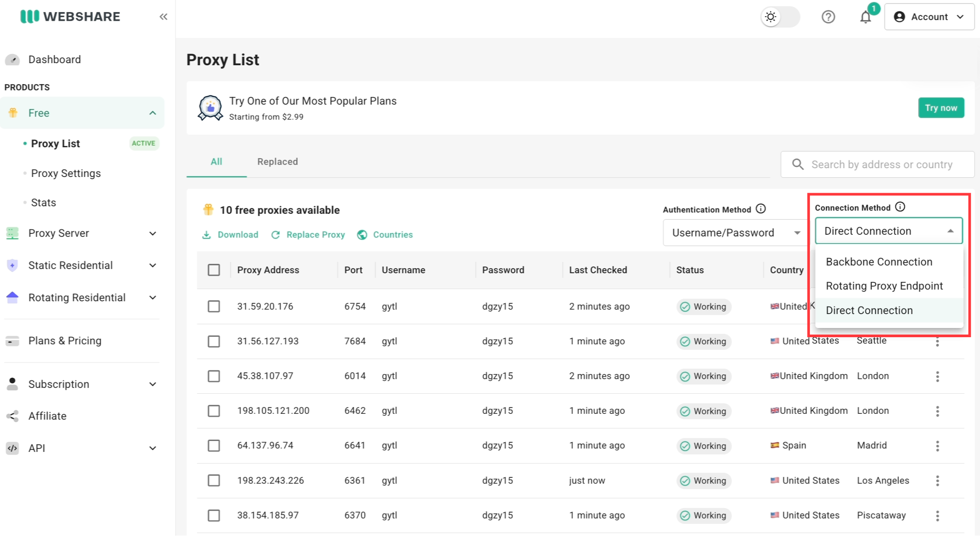This screenshot has width=980, height=536.
Task: Open row menu for 64.137.96.74 proxy
Action: [938, 446]
